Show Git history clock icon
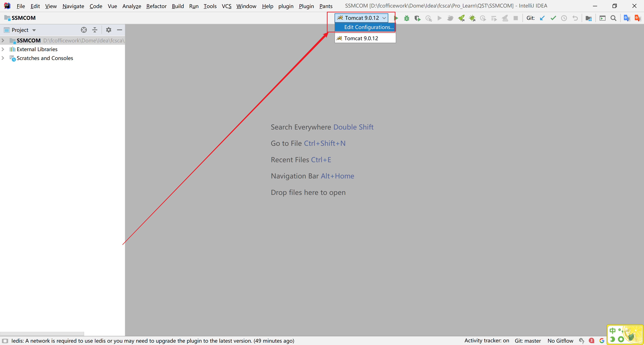644x345 pixels. [x=564, y=18]
